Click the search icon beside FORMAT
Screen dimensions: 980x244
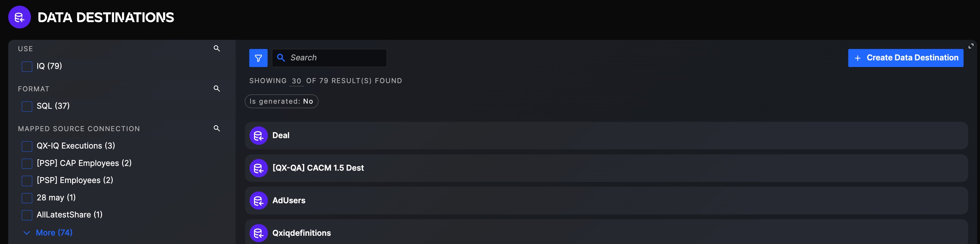(216, 88)
